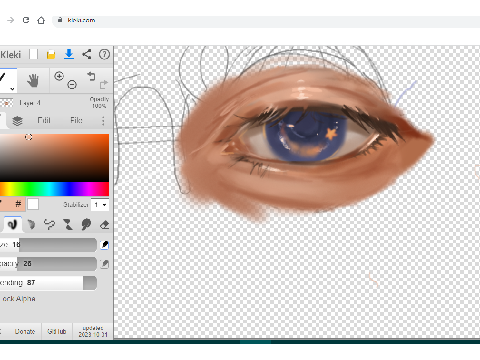The image size is (480, 360).
Task: Open the three-dot more options tab
Action: point(103,121)
